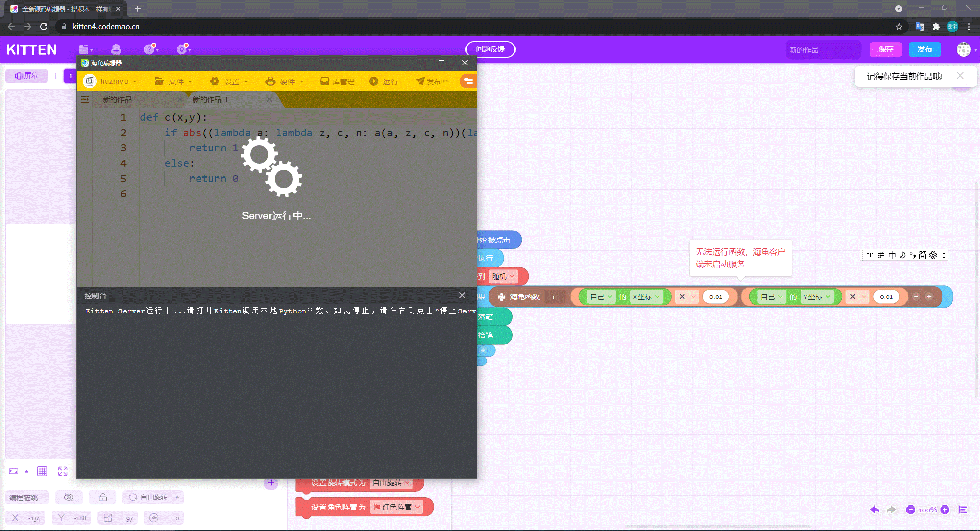Select the 屏幕 screen tab

point(27,75)
